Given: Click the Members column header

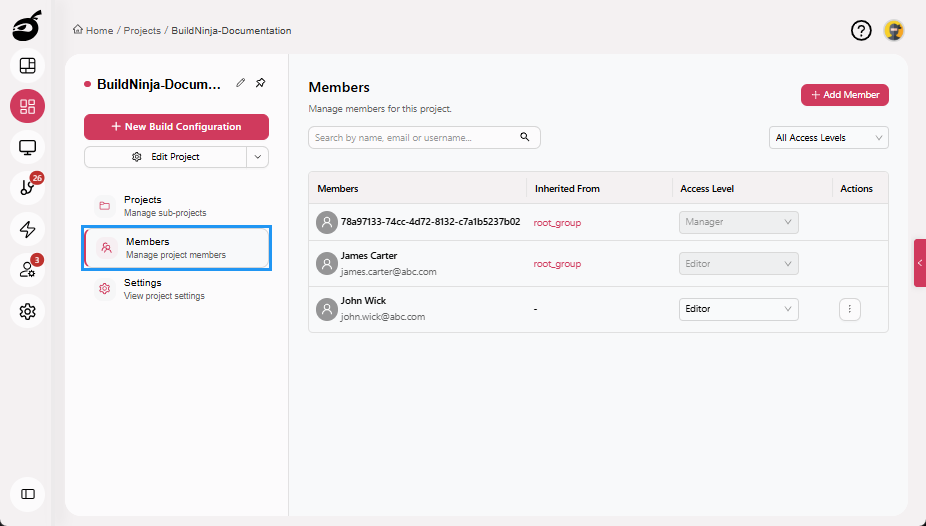Looking at the screenshot, I should point(338,188).
